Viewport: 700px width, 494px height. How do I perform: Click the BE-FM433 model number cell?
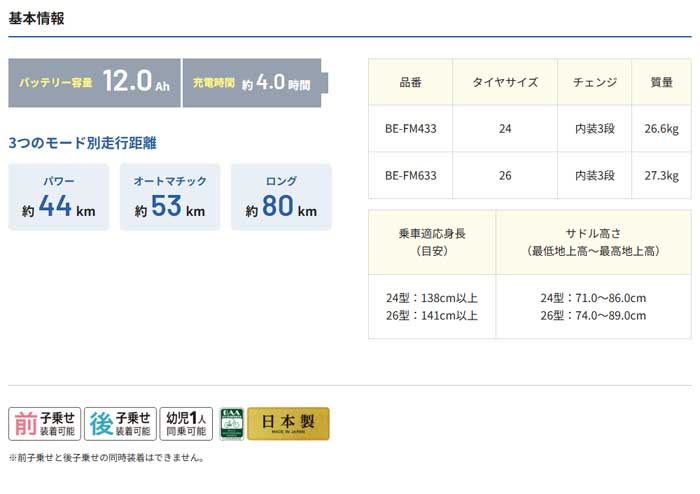coord(410,129)
